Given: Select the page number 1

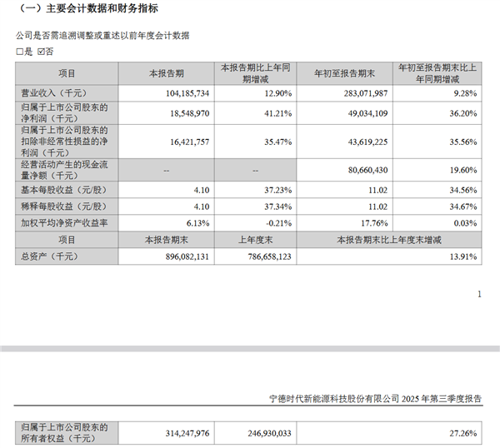Looking at the screenshot, I should pos(479,294).
